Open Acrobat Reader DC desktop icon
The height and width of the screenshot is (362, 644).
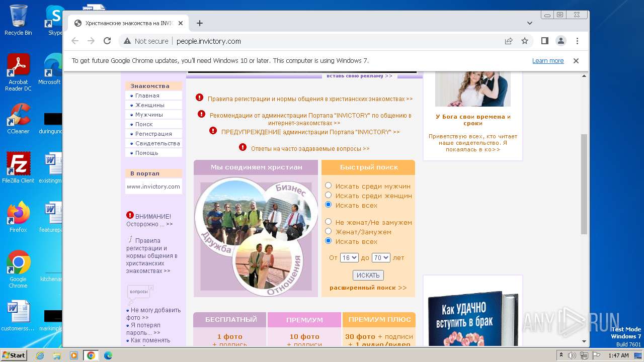coord(18,73)
